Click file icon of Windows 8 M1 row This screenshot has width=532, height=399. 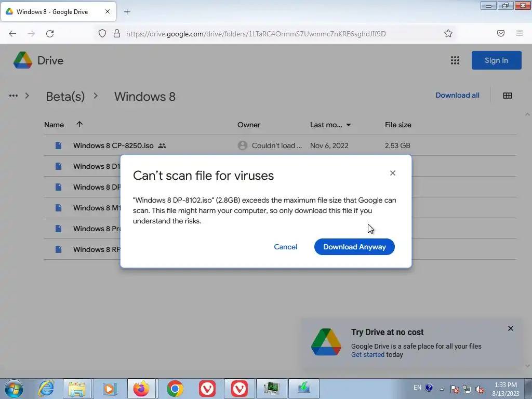pos(58,208)
